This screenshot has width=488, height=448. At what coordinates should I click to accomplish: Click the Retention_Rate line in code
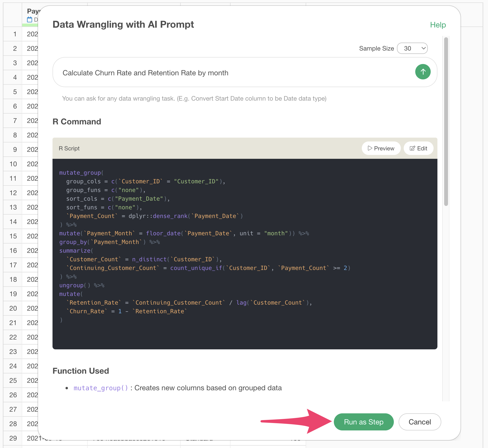click(189, 302)
